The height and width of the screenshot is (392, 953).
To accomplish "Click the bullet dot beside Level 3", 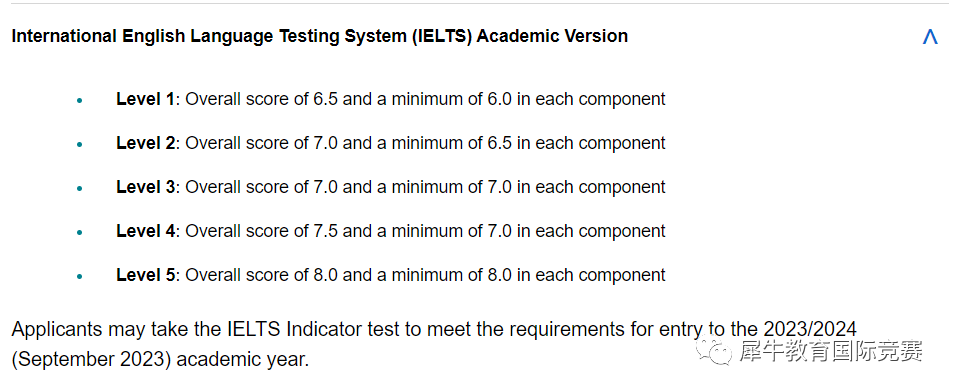I will pos(80,188).
